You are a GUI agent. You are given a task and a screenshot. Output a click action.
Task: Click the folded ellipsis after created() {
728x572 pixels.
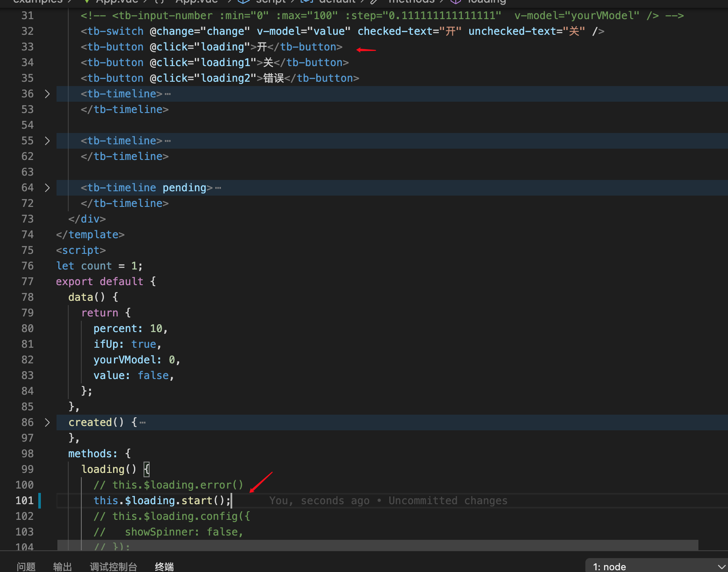tap(143, 422)
